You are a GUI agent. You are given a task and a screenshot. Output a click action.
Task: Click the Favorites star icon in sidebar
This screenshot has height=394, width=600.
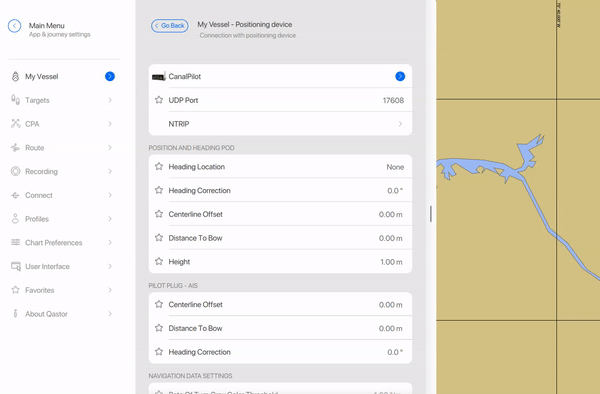[x=15, y=290]
